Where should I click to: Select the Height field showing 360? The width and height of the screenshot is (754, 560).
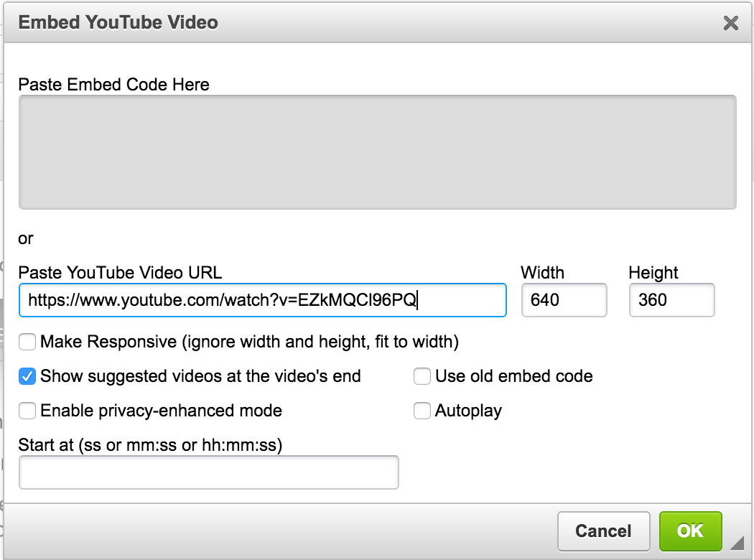pyautogui.click(x=671, y=300)
